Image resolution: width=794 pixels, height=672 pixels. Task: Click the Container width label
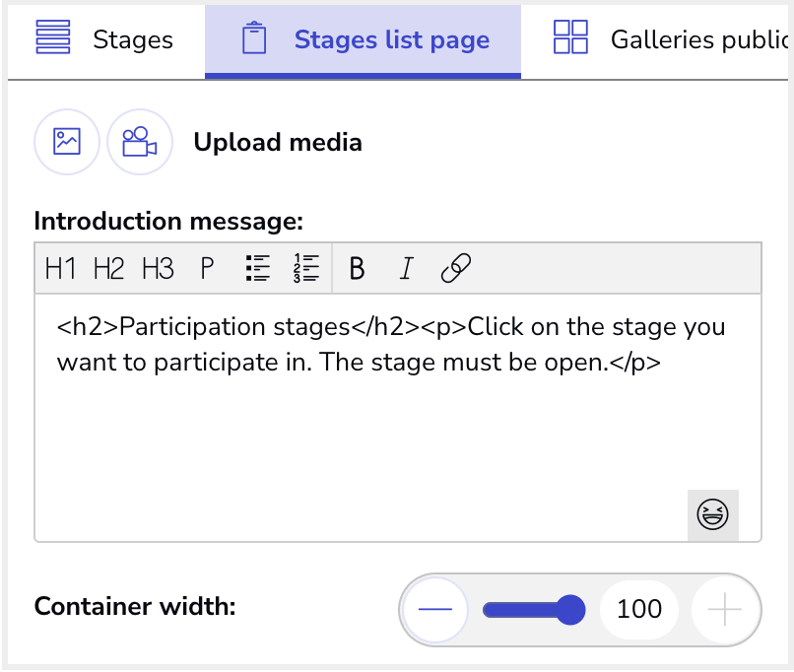coord(135,606)
